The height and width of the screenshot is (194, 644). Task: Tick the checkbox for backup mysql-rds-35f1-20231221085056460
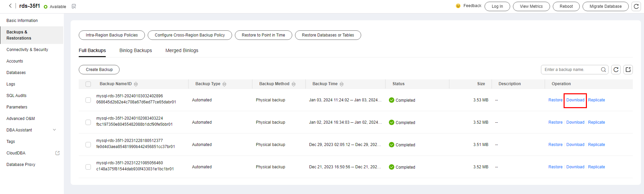[88, 167]
